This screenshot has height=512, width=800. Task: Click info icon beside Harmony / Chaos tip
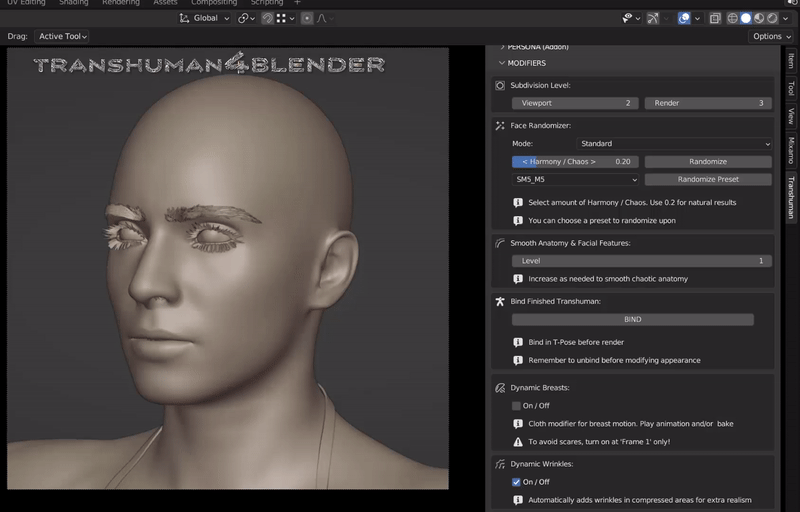pos(518,202)
